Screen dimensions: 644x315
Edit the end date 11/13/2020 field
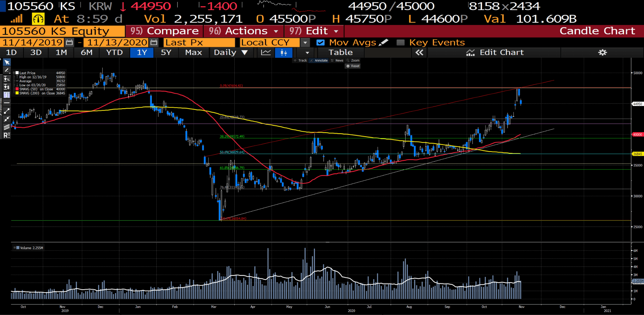[117, 43]
